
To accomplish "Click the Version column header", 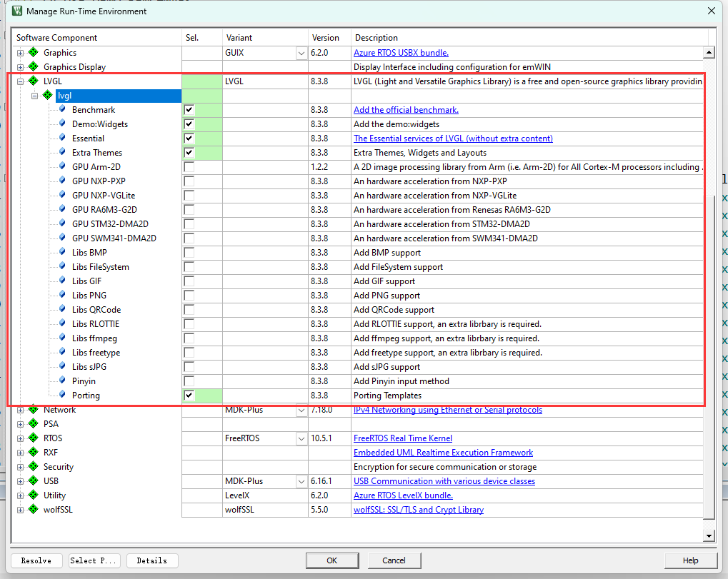I will [x=329, y=38].
